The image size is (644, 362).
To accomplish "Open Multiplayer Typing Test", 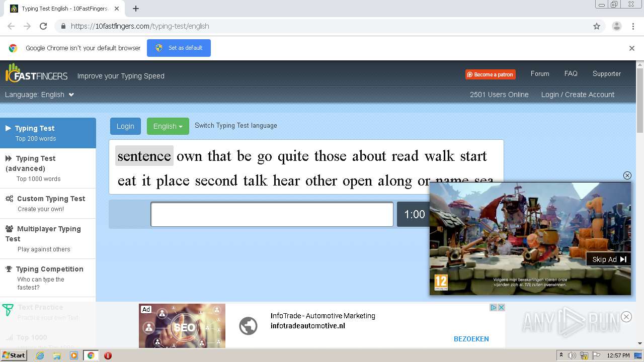I will [x=48, y=239].
